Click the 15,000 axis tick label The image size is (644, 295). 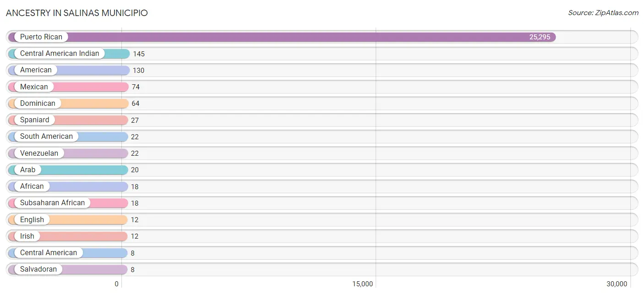click(363, 284)
